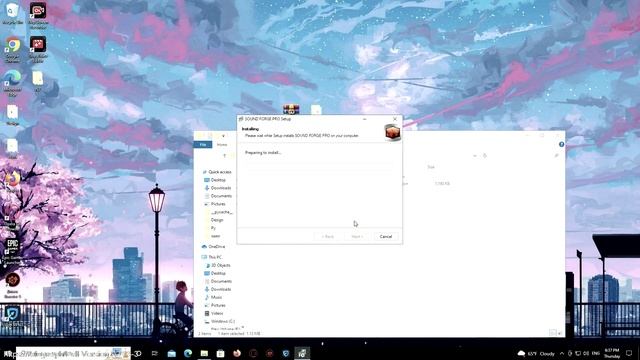
Task: Switch the ENG input language indicator
Action: (x=596, y=353)
